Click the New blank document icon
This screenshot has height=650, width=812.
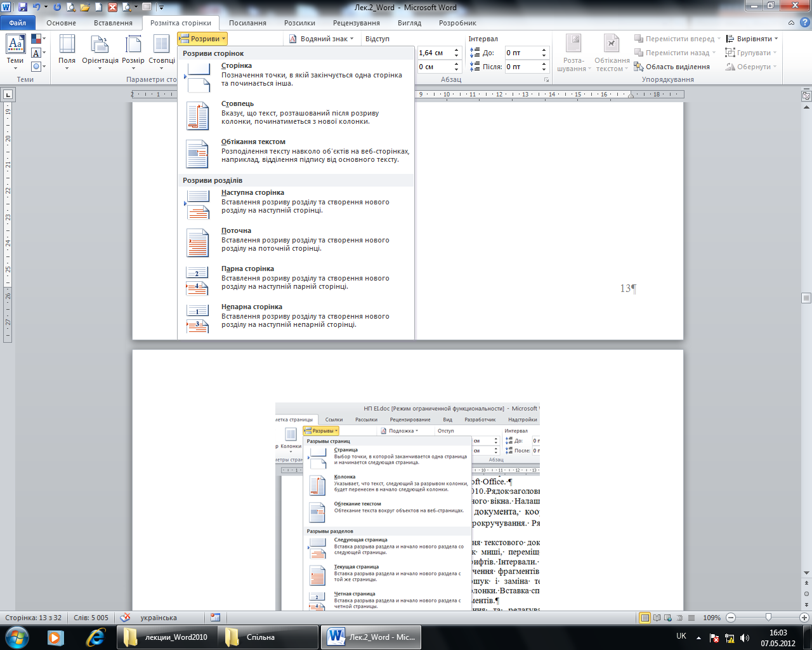pos(98,8)
